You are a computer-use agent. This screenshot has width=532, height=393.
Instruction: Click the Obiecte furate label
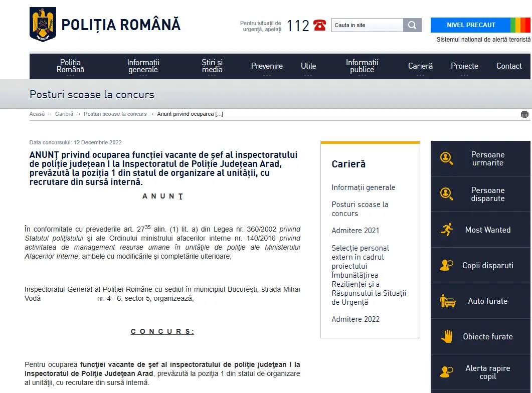(487, 337)
